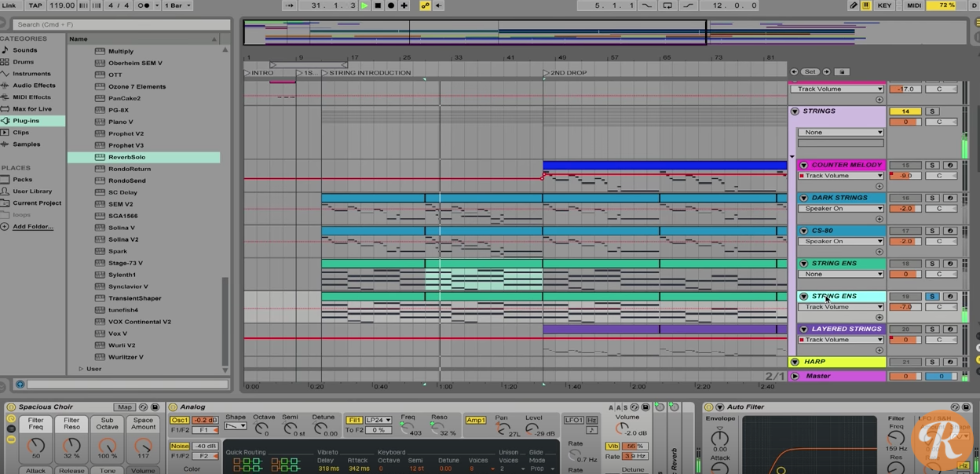Open the Samples category

(x=26, y=144)
